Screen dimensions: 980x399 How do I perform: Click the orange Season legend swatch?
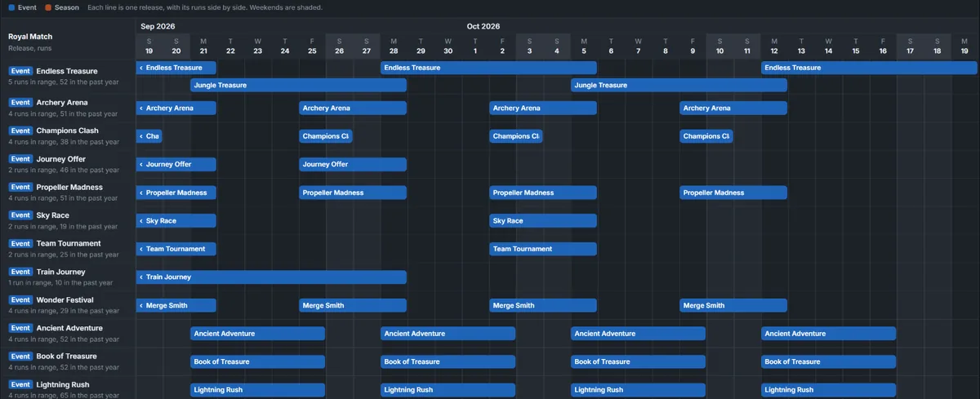[48, 7]
